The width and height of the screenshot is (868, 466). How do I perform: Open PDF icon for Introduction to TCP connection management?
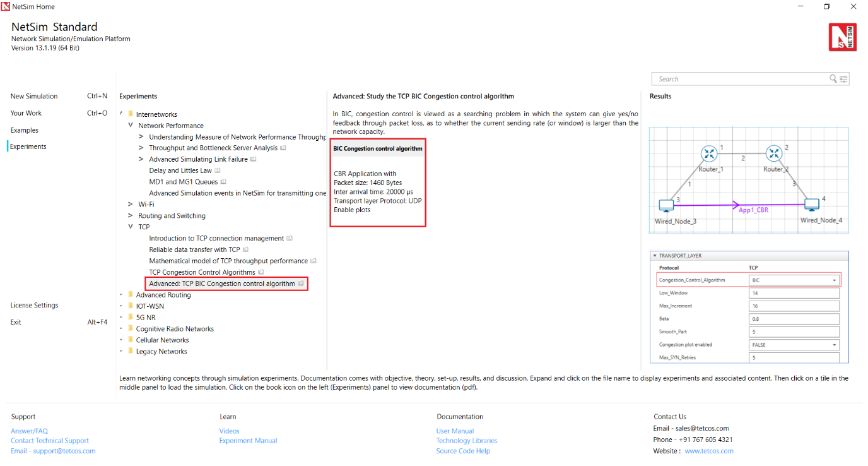(290, 238)
